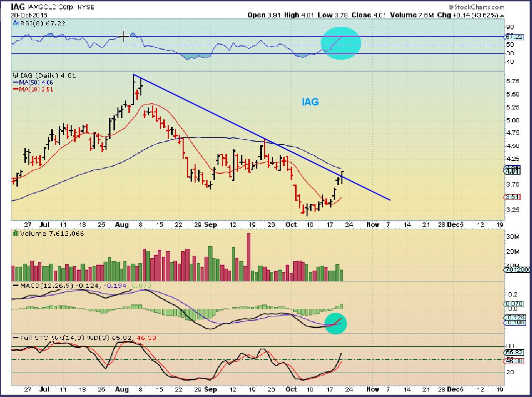Click the tallest red volume bar

tap(249, 257)
